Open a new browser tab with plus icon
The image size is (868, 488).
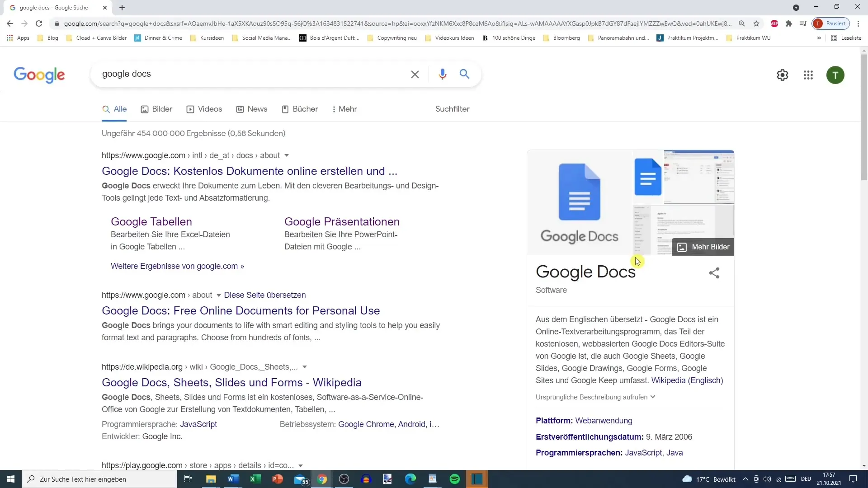tap(122, 8)
